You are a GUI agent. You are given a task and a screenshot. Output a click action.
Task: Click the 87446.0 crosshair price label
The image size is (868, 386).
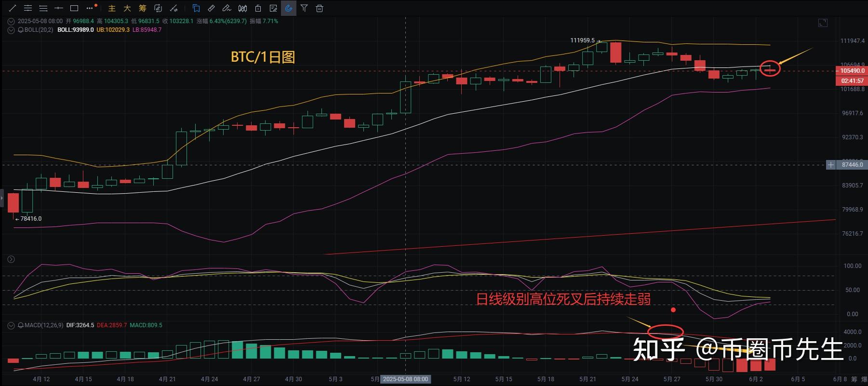[852, 165]
